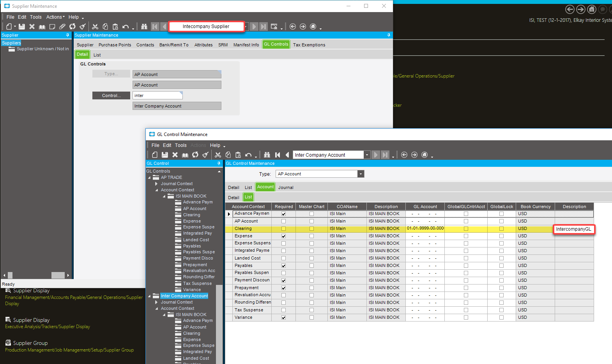The width and height of the screenshot is (612, 364).
Task: Toggle GlobalGLCntrlAcct checkbox for Clearing row
Action: [x=466, y=229]
